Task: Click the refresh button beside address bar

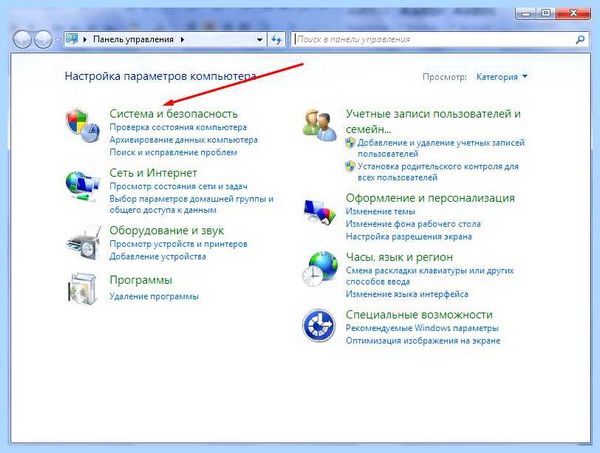Action: point(276,39)
